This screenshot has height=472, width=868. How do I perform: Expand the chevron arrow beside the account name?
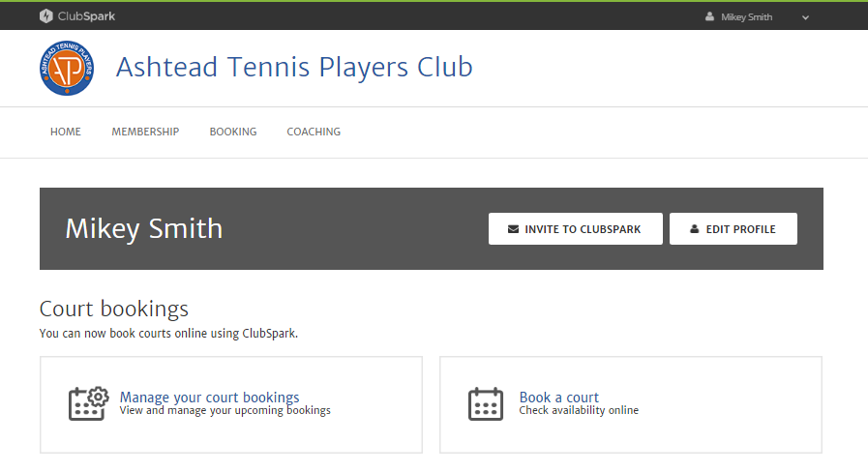[805, 17]
